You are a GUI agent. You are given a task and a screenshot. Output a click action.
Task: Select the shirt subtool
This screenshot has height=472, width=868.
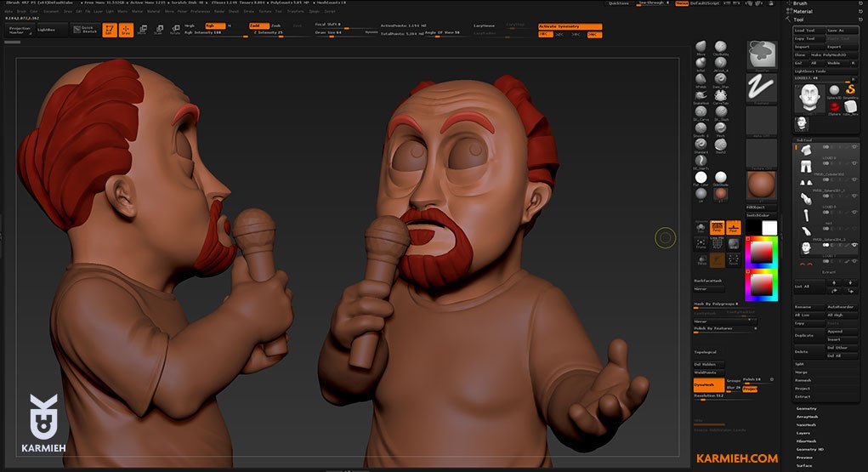[806, 150]
